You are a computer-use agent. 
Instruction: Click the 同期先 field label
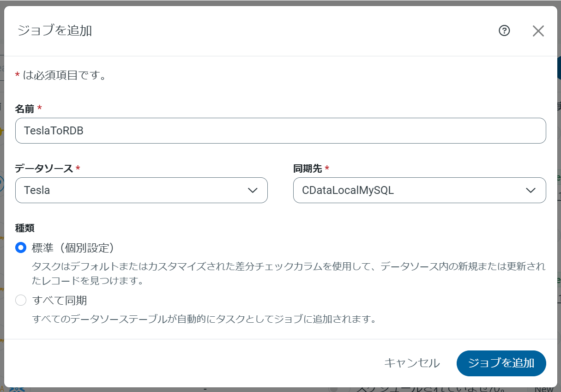pos(308,169)
